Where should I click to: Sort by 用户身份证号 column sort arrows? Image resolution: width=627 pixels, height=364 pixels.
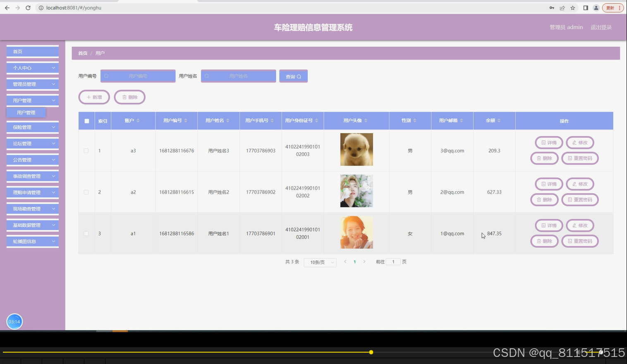click(316, 120)
